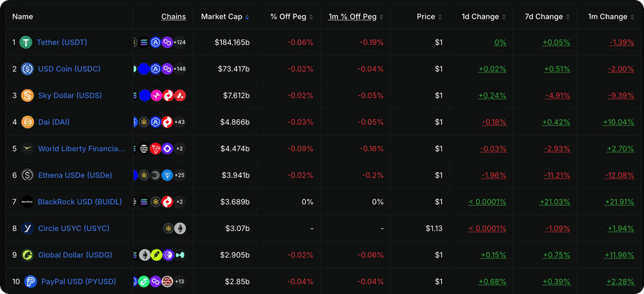Screen dimensions: 644x294
Task: Sort by Market Cap column arrows
Action: click(247, 17)
